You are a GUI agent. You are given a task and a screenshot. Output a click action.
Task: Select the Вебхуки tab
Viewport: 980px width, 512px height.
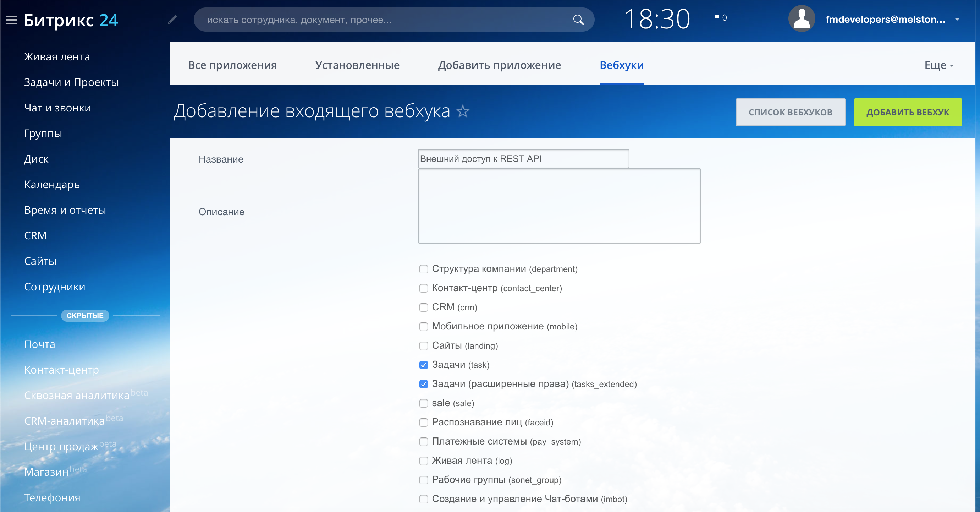(x=622, y=65)
